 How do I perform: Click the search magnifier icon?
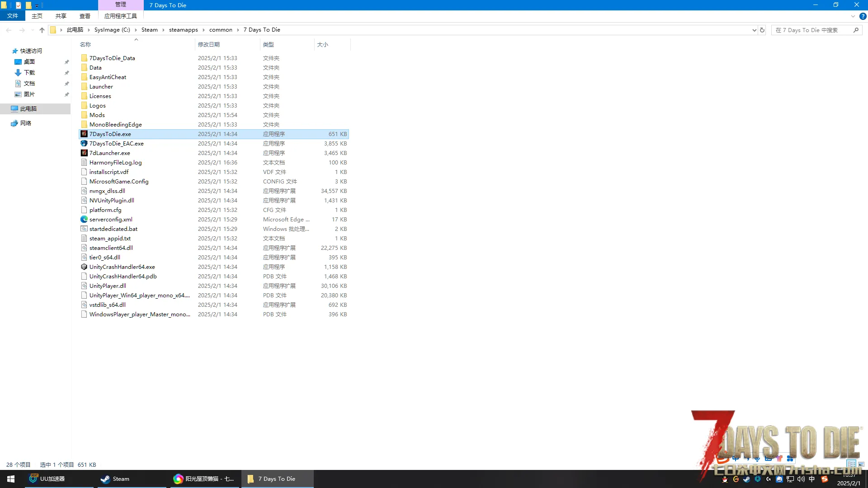coord(856,30)
